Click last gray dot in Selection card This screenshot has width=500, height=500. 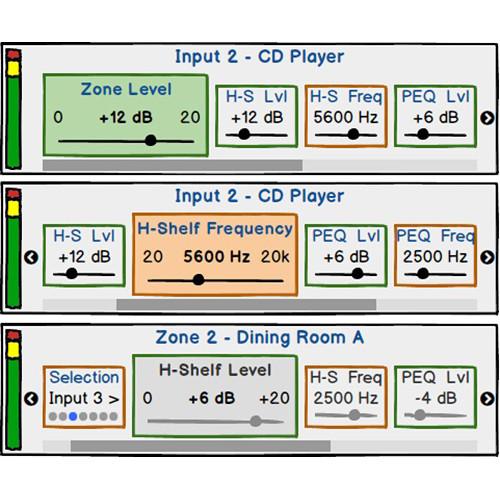click(x=114, y=416)
